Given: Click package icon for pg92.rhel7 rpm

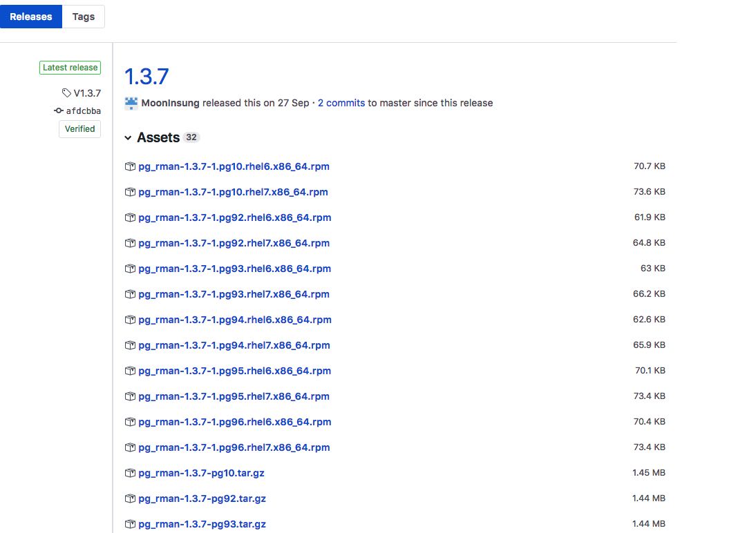Looking at the screenshot, I should (130, 243).
